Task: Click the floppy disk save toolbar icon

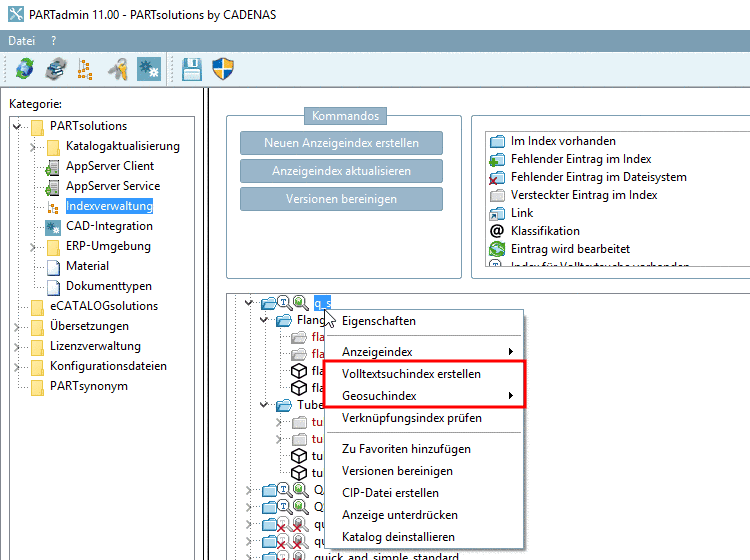Action: (x=192, y=69)
